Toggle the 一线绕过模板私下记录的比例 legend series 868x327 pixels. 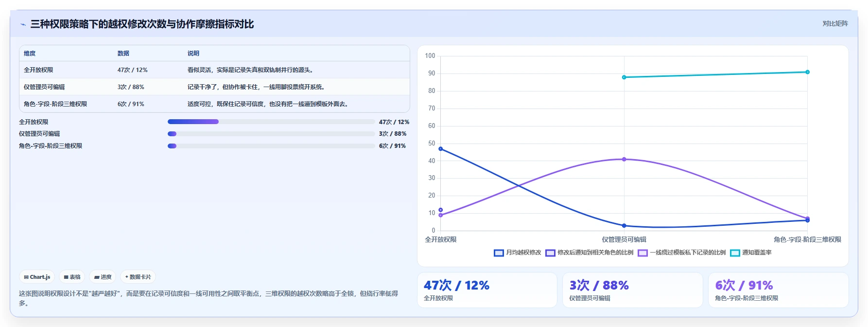[x=681, y=253]
